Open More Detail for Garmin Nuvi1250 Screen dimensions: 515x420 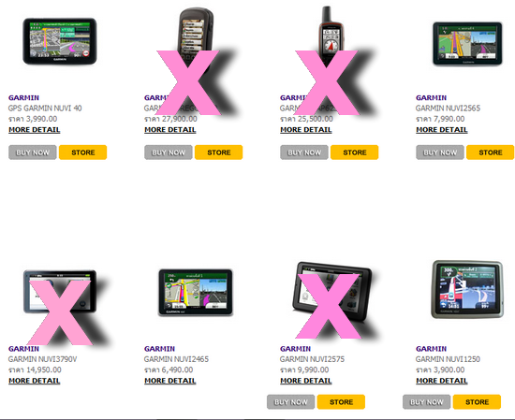442,381
